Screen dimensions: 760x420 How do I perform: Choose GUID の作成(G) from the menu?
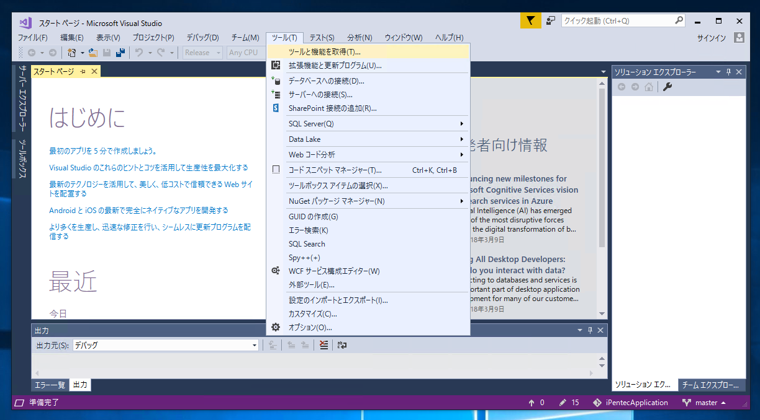[x=368, y=217]
